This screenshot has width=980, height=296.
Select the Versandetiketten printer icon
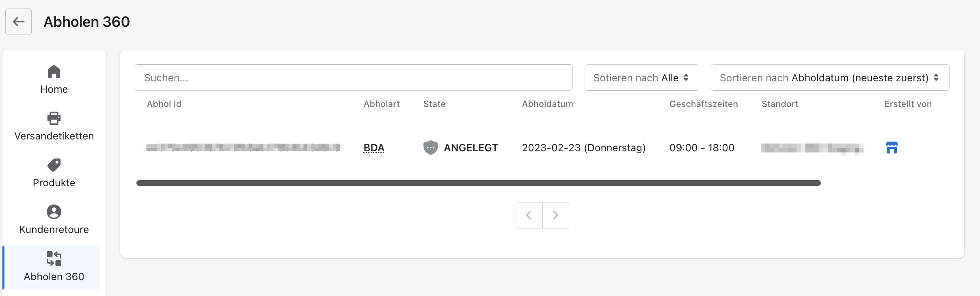[54, 118]
